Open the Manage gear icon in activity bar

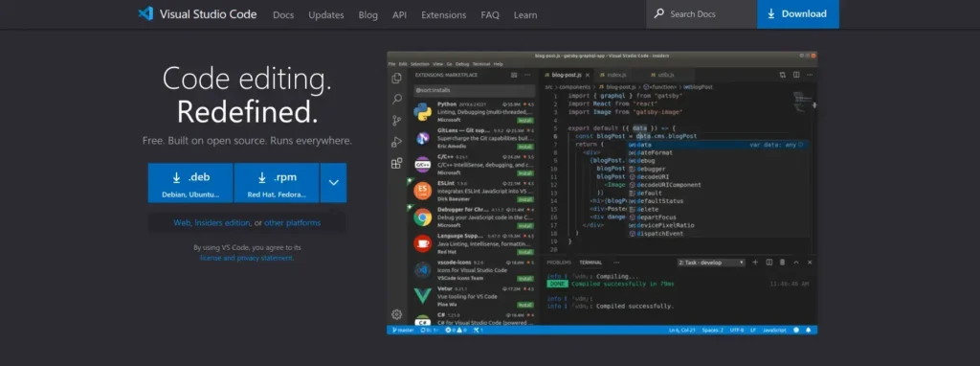pyautogui.click(x=396, y=314)
